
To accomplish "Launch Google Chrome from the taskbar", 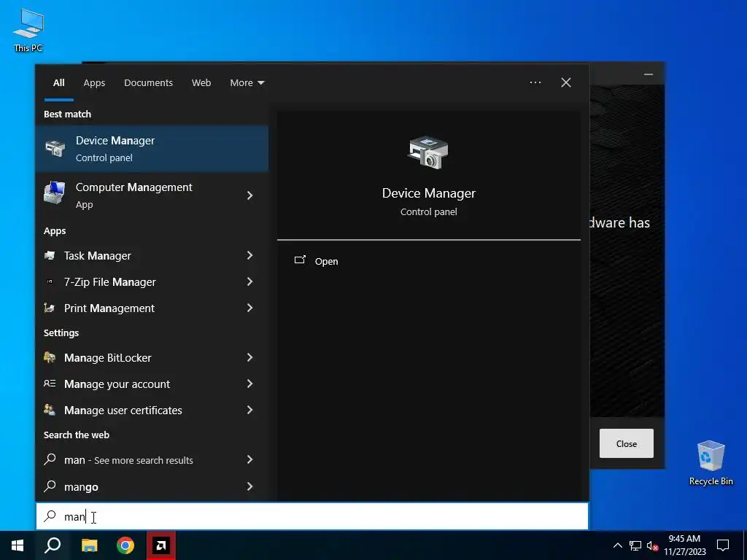I will (x=125, y=545).
